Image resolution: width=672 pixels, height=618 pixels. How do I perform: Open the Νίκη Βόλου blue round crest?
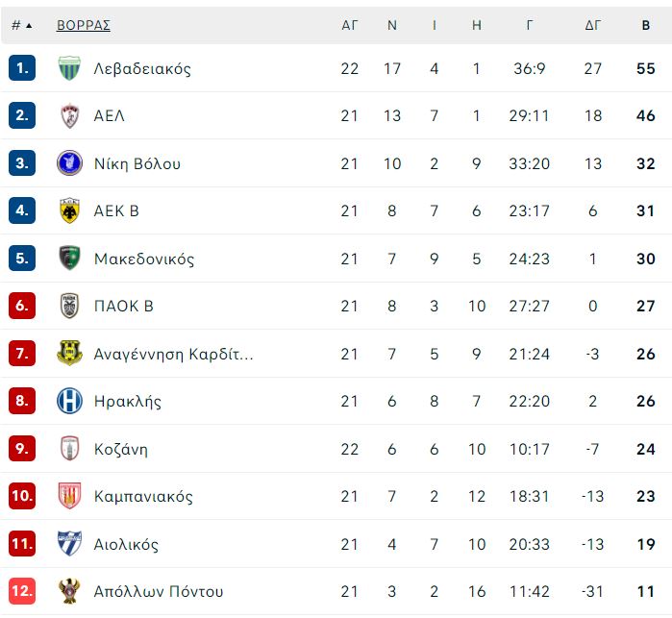tap(69, 163)
